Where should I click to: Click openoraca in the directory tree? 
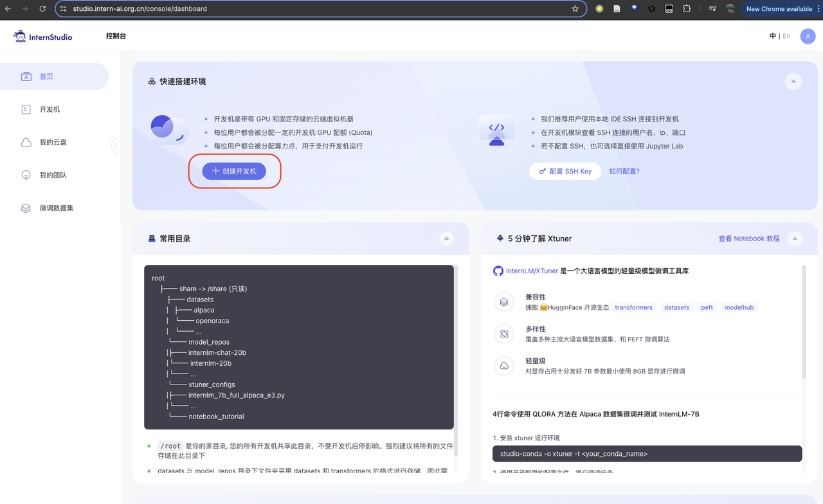tap(212, 321)
